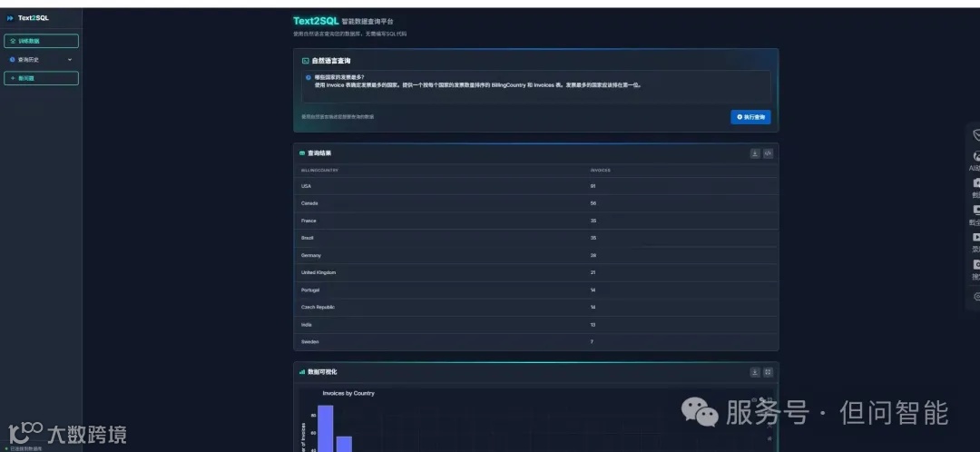The image size is (980, 452).
Task: Click the INVOICES column header
Action: [x=600, y=170]
